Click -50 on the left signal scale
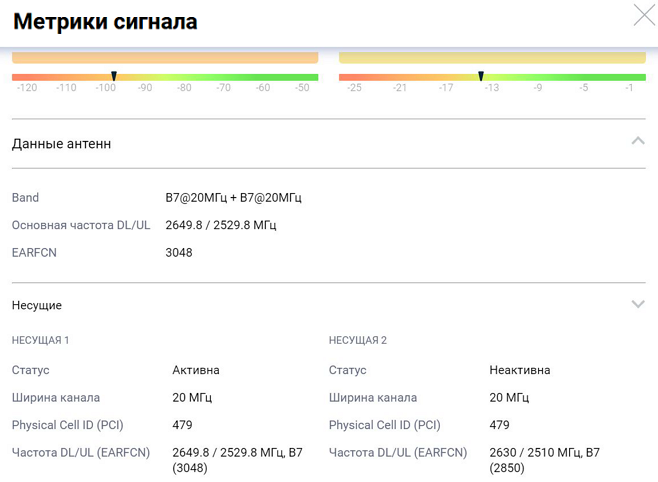The width and height of the screenshot is (658, 482). pyautogui.click(x=302, y=88)
